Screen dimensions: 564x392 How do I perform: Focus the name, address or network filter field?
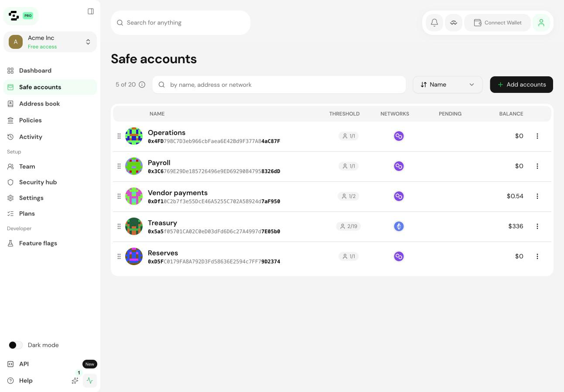279,85
